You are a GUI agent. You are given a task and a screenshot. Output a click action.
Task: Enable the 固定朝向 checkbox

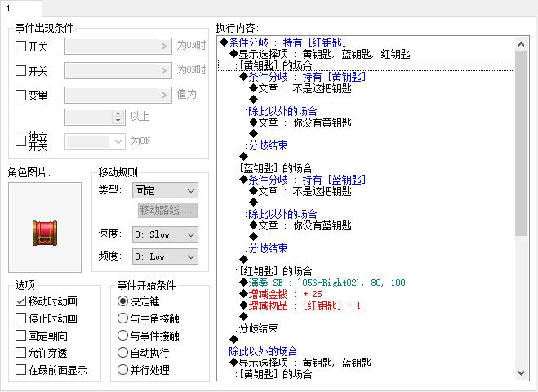[x=20, y=336]
